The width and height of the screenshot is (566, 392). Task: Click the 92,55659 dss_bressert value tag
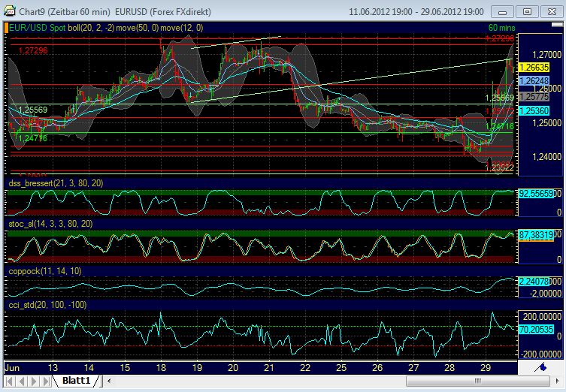pyautogui.click(x=536, y=194)
